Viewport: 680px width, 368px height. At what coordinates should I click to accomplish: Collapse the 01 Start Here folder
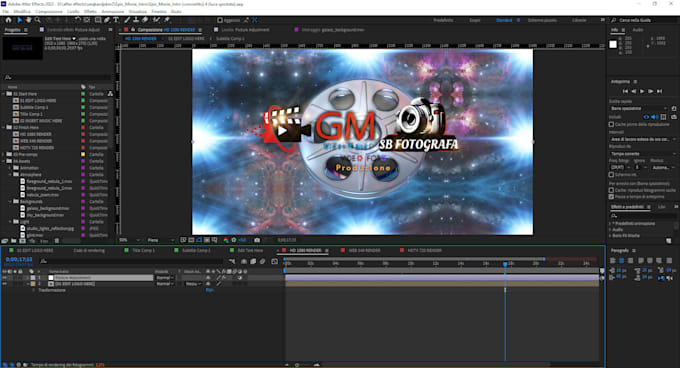[x=4, y=94]
